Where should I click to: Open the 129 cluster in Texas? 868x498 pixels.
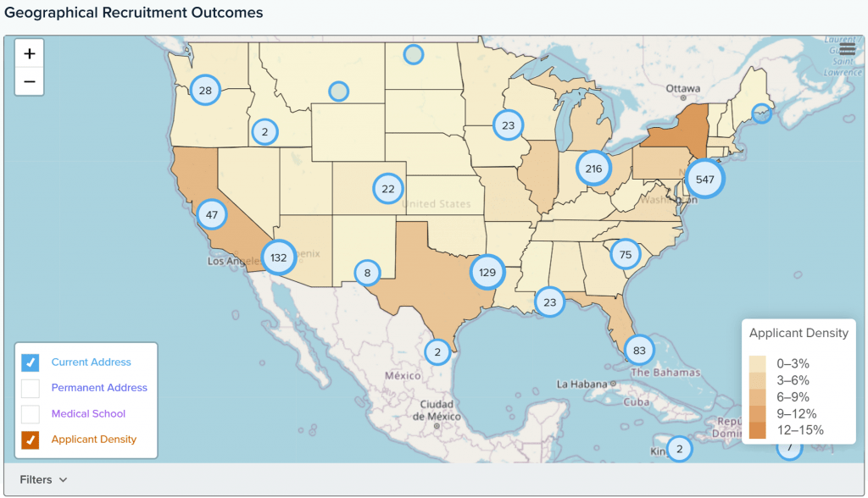pos(487,272)
